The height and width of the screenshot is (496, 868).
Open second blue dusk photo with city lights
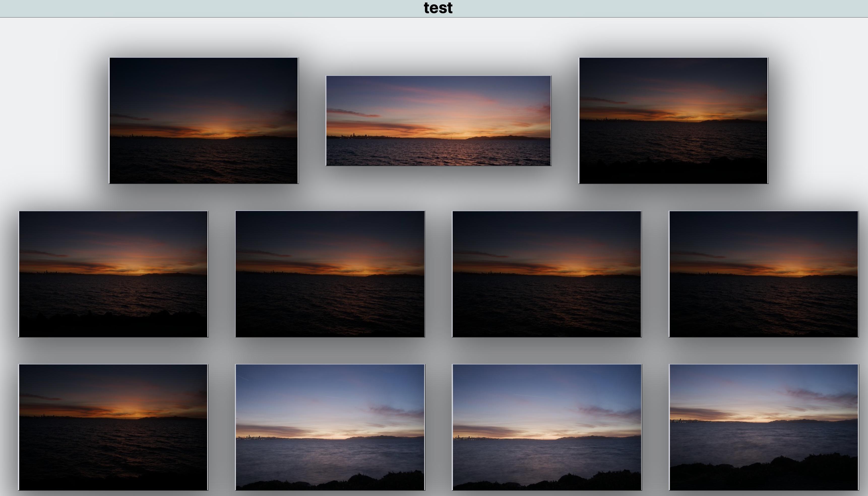click(x=546, y=427)
